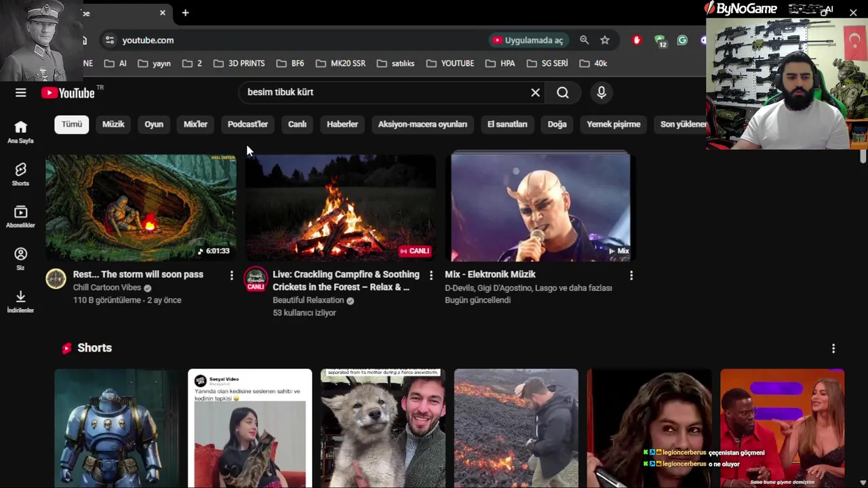
Task: Open the SG SERİ bookmark folder
Action: tap(547, 63)
